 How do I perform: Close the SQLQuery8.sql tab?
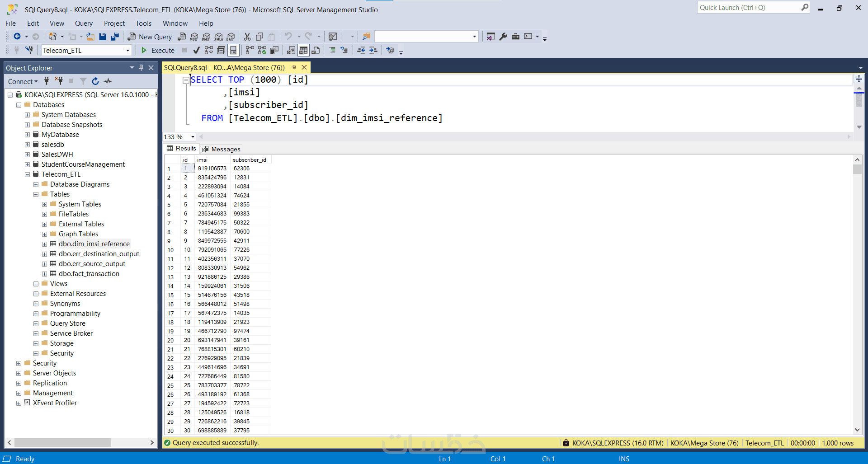[x=304, y=67]
